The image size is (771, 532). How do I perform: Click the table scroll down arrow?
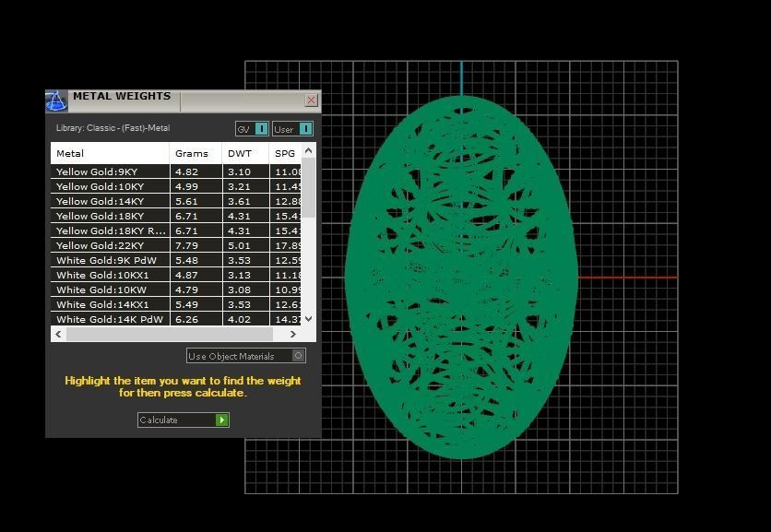[308, 319]
